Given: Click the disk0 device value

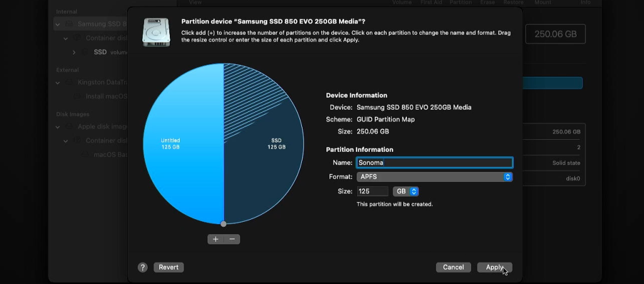Looking at the screenshot, I should point(573,178).
